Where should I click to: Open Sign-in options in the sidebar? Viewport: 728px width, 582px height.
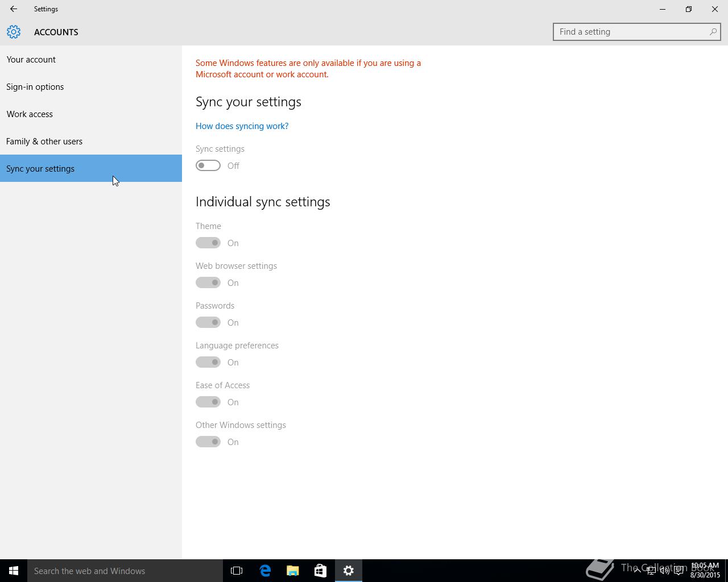91,86
